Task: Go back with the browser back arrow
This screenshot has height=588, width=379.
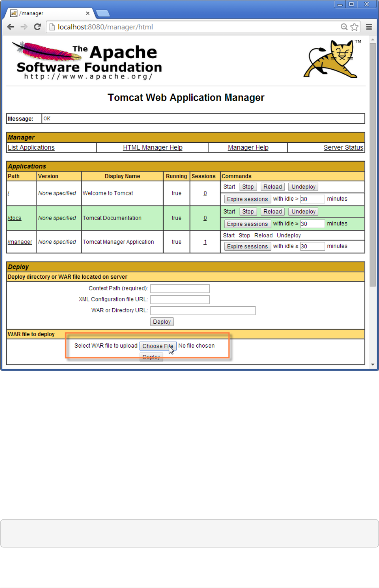Action: (x=11, y=27)
